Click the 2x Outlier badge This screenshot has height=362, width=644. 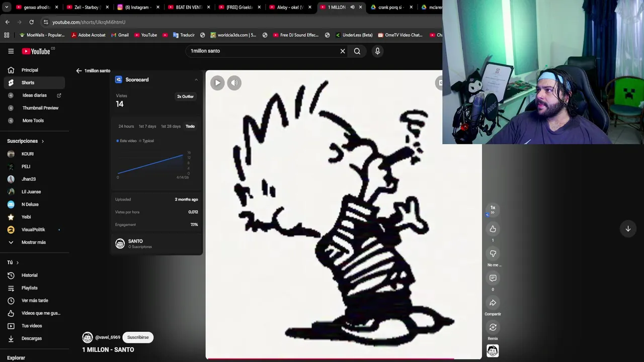point(185,97)
